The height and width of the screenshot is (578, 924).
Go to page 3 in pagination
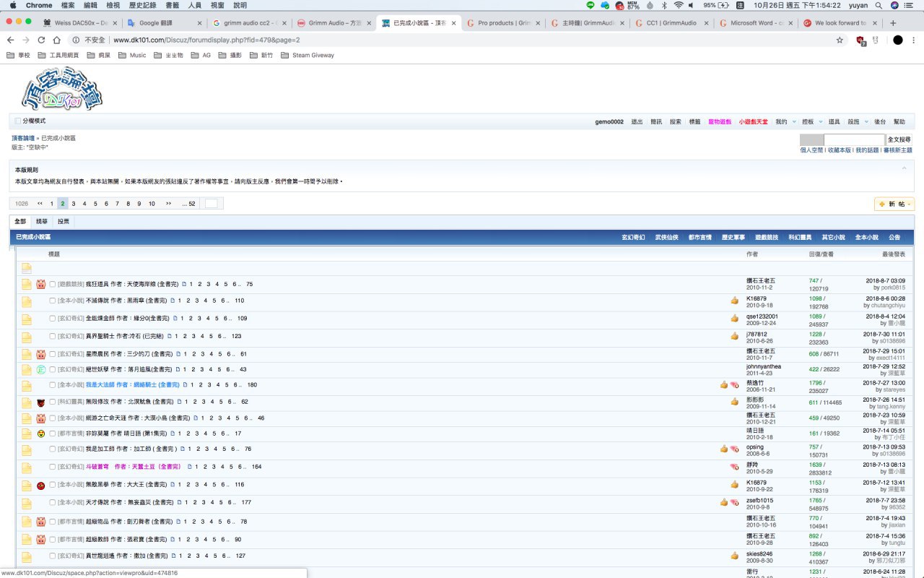(x=73, y=204)
